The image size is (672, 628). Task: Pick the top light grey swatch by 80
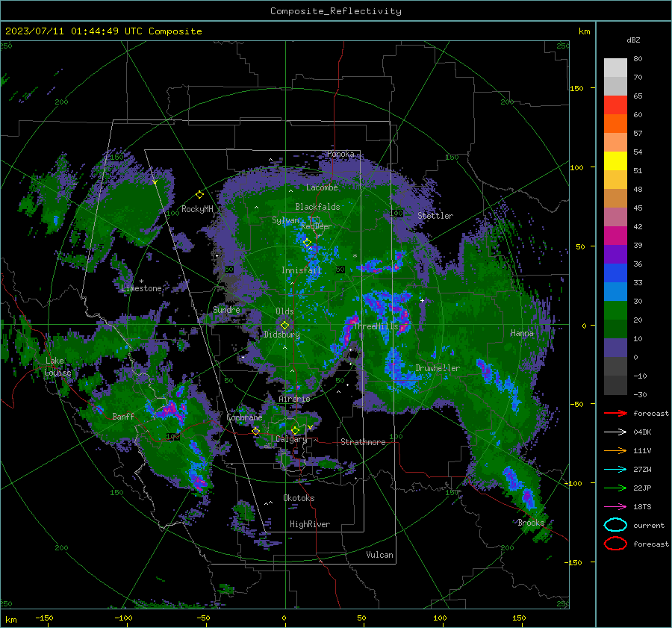(615, 67)
